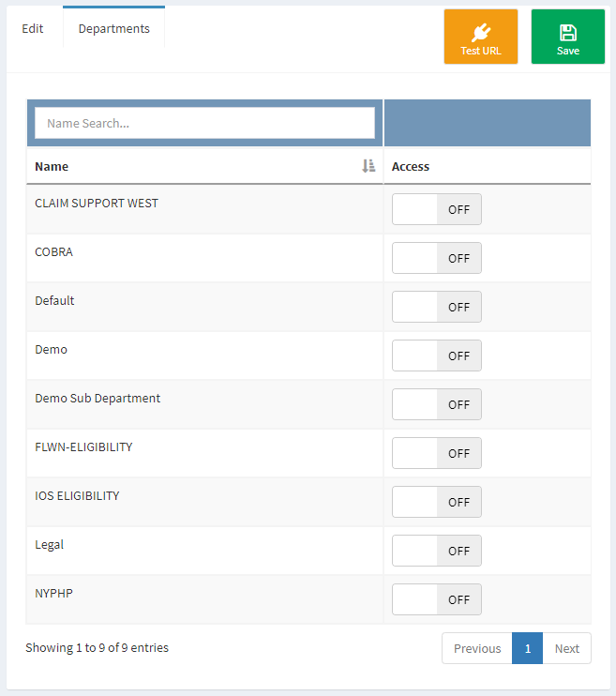Click the plug icon on Test URL
Image resolution: width=616 pixels, height=696 pixels.
[481, 33]
